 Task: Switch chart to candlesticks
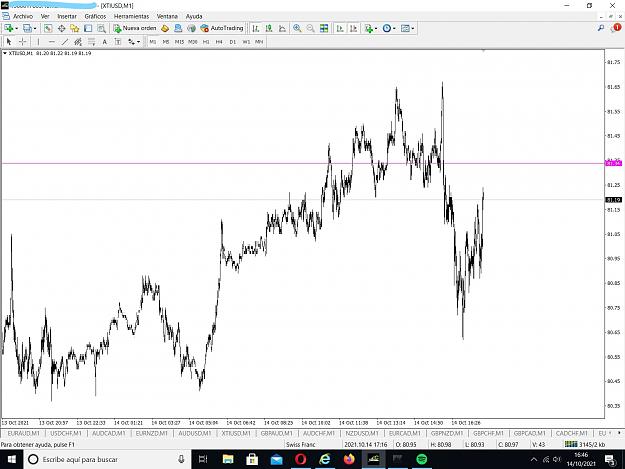[x=269, y=28]
